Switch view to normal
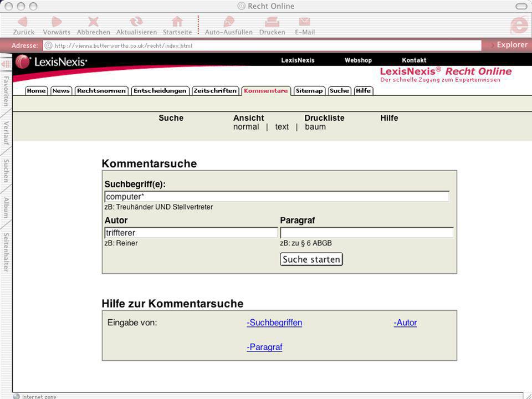Viewport: 532px width, 399px height. click(246, 127)
